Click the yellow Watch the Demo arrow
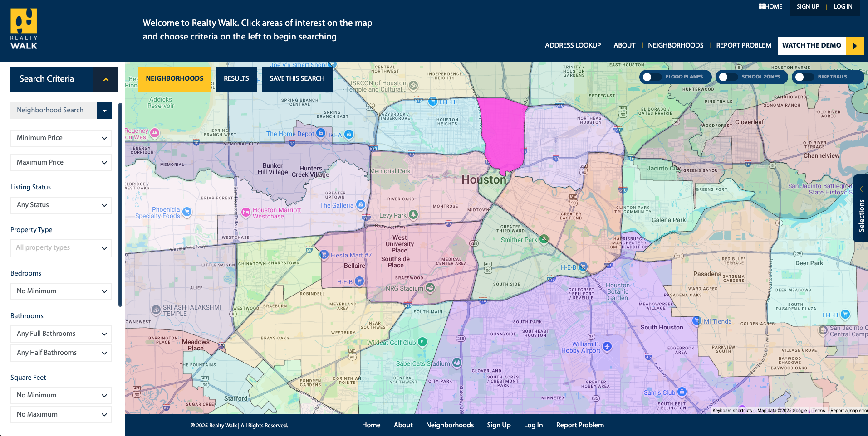The height and width of the screenshot is (436, 868). (854, 46)
